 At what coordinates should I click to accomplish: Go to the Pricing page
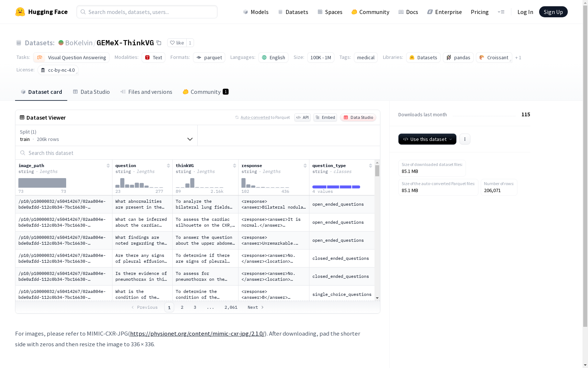(480, 12)
